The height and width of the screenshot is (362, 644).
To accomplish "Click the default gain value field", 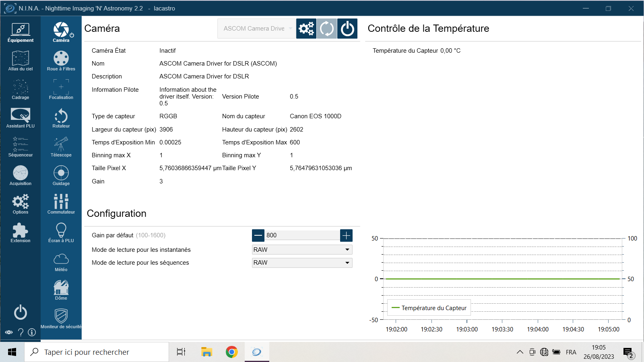I will 302,235.
